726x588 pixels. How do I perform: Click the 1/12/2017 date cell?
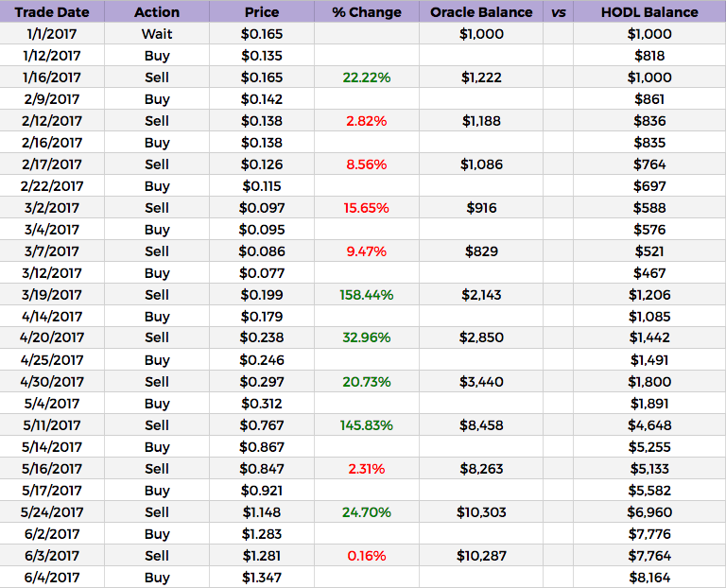pos(52,56)
